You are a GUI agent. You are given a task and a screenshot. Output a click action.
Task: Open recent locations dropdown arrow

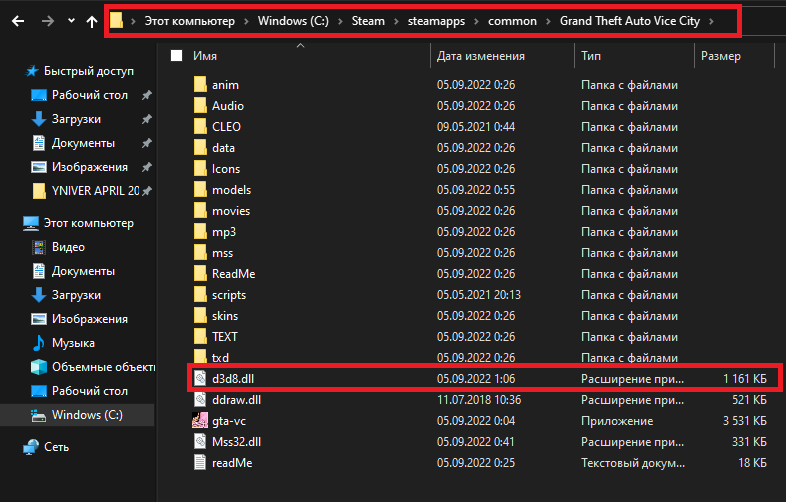click(x=71, y=21)
